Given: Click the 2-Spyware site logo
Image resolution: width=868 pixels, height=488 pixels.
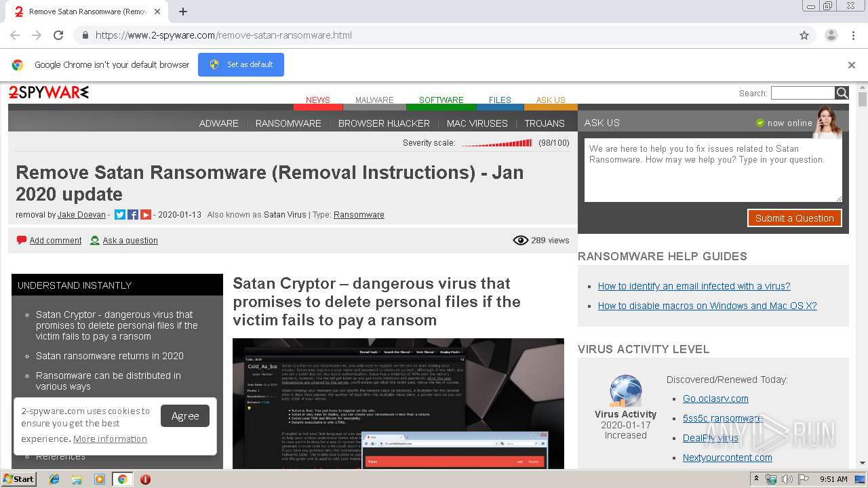Looking at the screenshot, I should tap(49, 93).
